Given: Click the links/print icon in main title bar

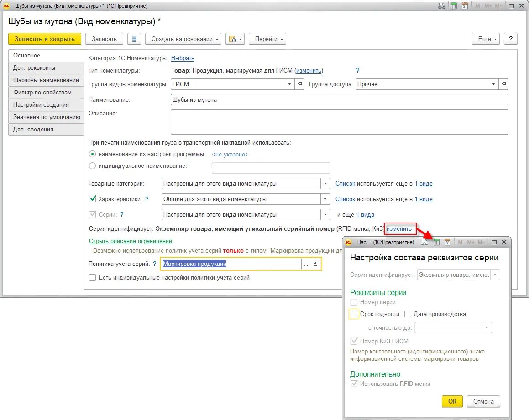Looking at the screenshot, I should point(442,6).
